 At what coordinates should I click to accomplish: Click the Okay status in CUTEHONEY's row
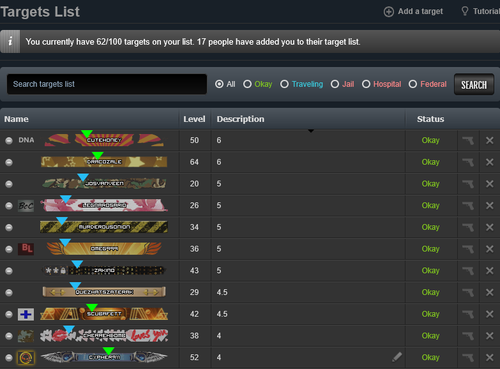pyautogui.click(x=430, y=140)
